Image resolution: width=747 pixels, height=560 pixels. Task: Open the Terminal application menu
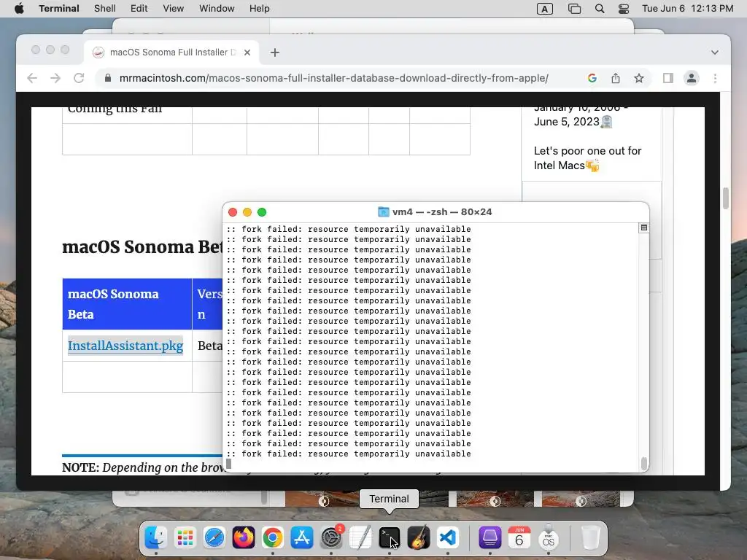[59, 9]
